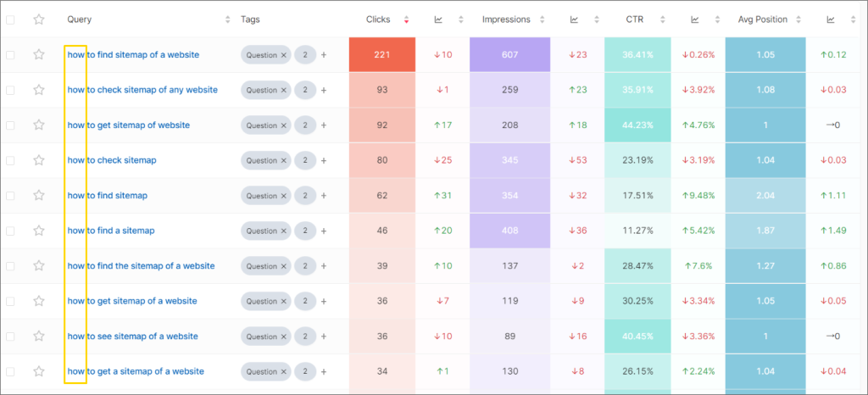This screenshot has height=395, width=868.
Task: Click the 221 clicks colored cell
Action: 381,55
